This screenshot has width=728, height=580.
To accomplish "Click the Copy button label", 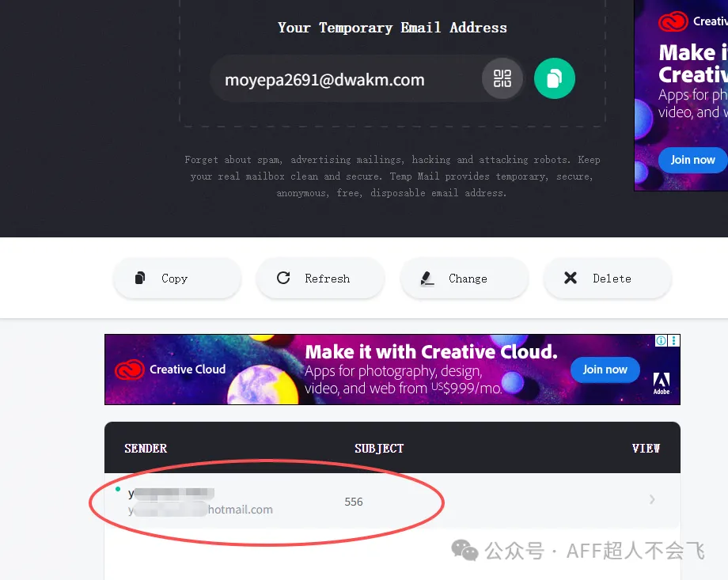I will (175, 279).
